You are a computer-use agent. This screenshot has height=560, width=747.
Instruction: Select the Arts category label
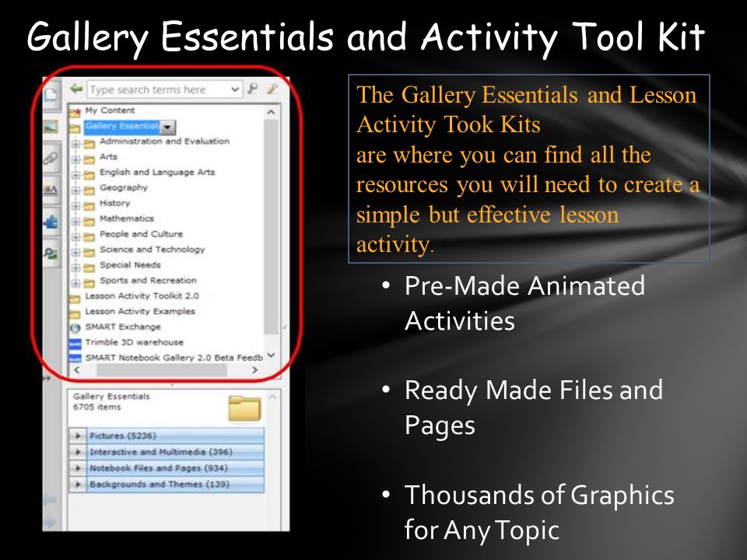pos(109,156)
